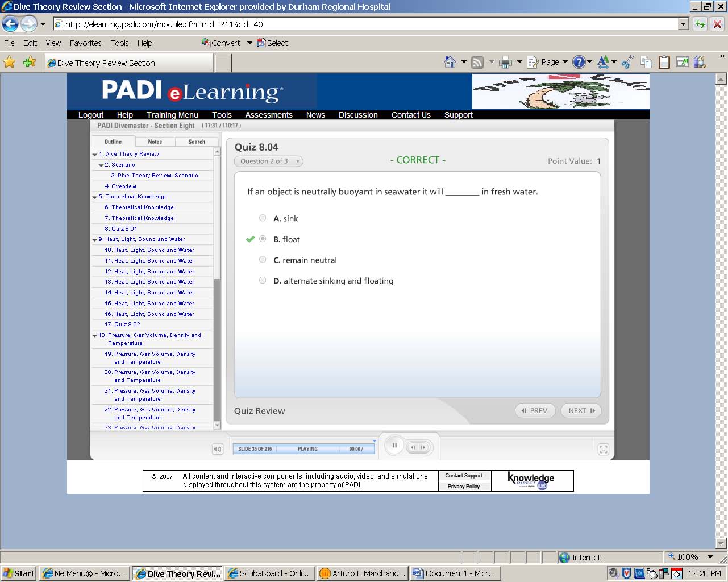Open Favorites Center star icon
The width and height of the screenshot is (728, 582).
click(x=10, y=62)
